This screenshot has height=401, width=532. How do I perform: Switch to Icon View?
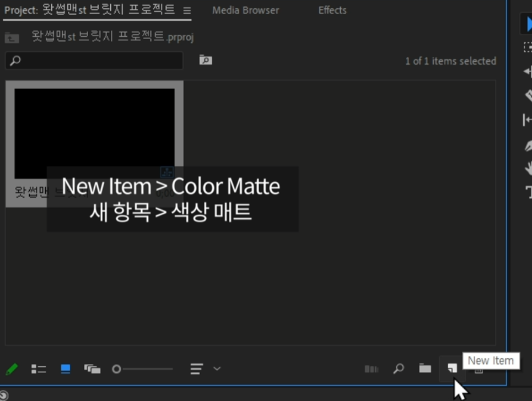click(66, 369)
